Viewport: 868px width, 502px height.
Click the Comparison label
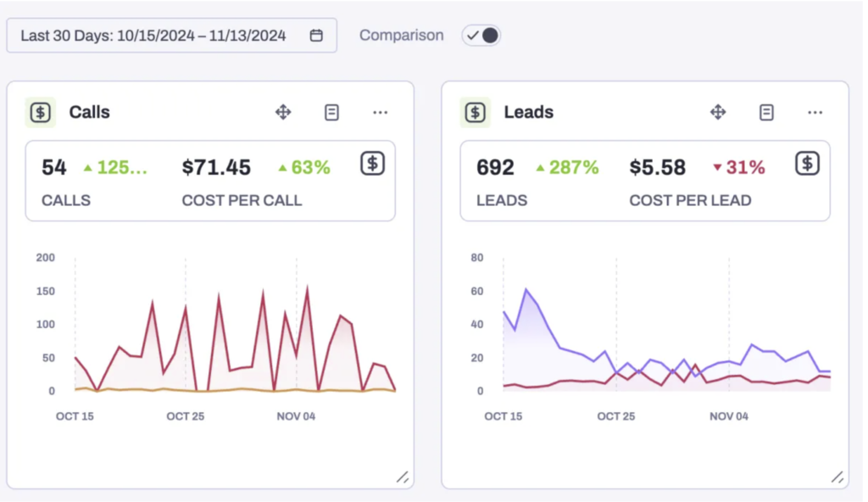tap(401, 35)
